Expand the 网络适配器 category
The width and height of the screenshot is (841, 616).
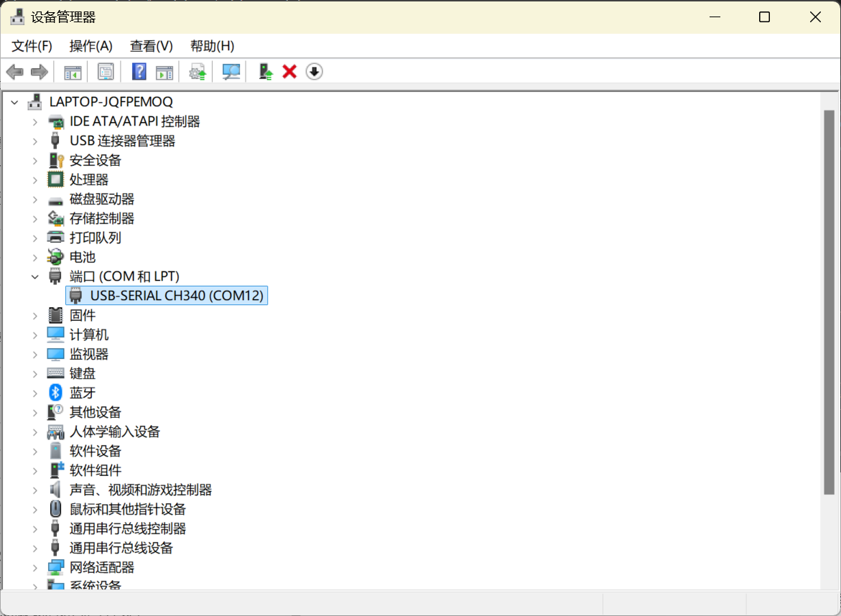[35, 567]
